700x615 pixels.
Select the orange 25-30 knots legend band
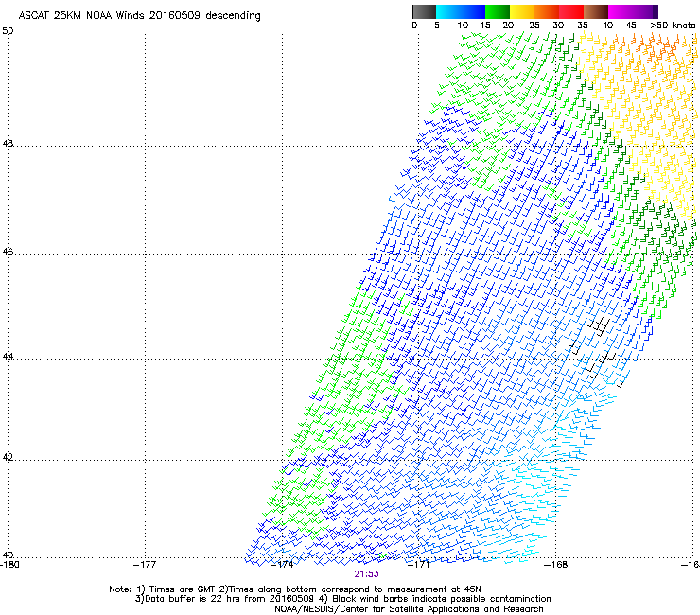[x=547, y=11]
